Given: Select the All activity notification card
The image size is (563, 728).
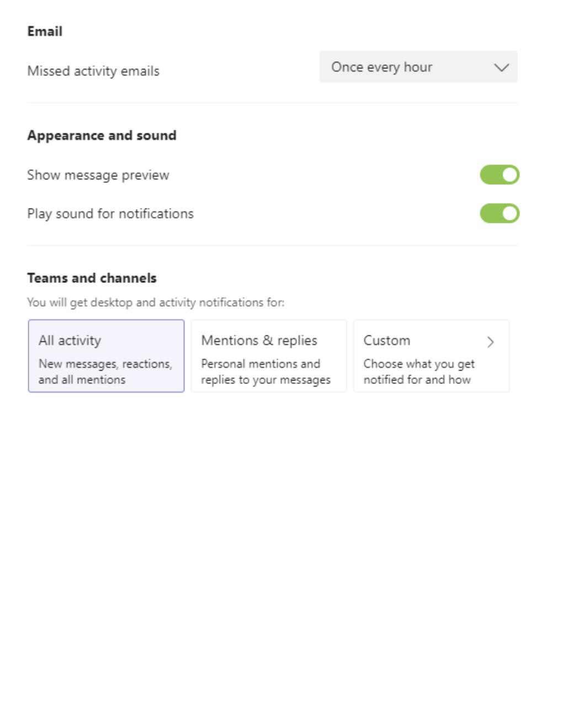Looking at the screenshot, I should pos(107,355).
